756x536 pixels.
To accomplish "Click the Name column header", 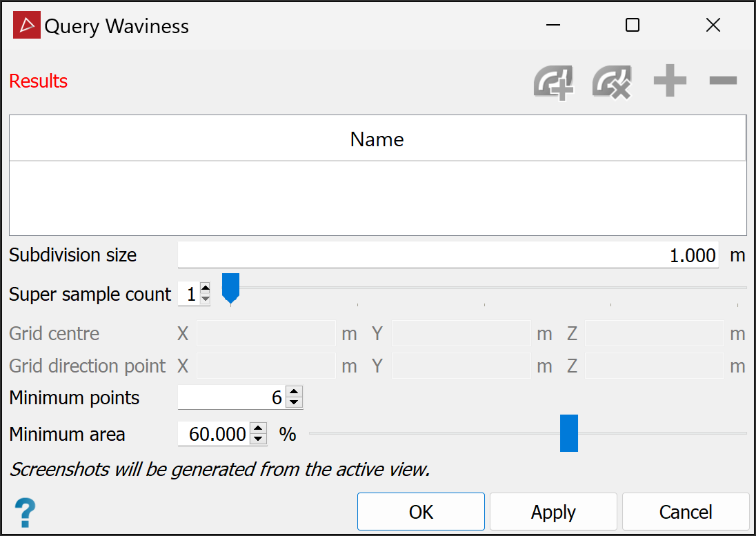I will [377, 139].
